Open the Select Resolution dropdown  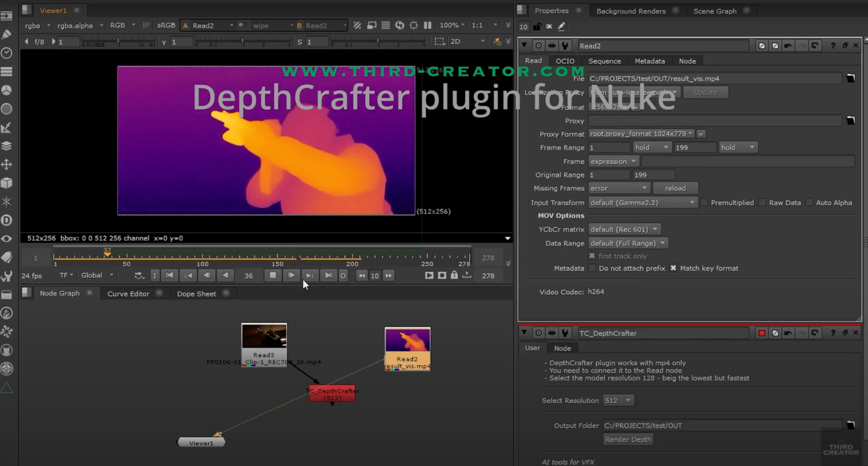tap(618, 401)
